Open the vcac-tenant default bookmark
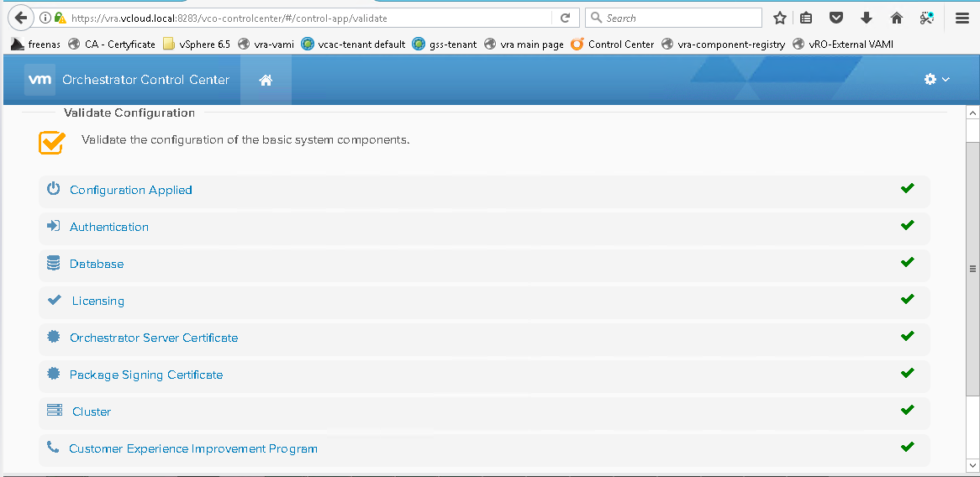Viewport: 980px width, 477px height. (x=352, y=45)
